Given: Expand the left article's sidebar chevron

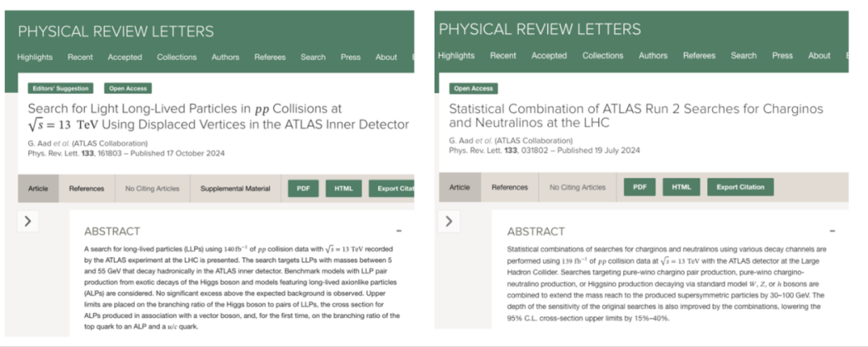Looking at the screenshot, I should 28,221.
